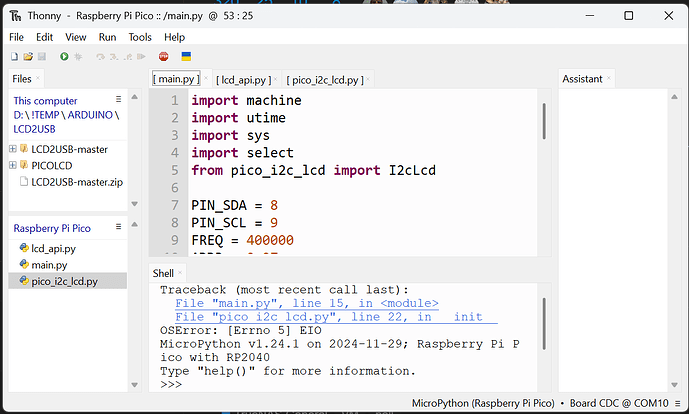This screenshot has height=414, width=689.
Task: Expand the LCD2USB-master folder
Action: 13,149
